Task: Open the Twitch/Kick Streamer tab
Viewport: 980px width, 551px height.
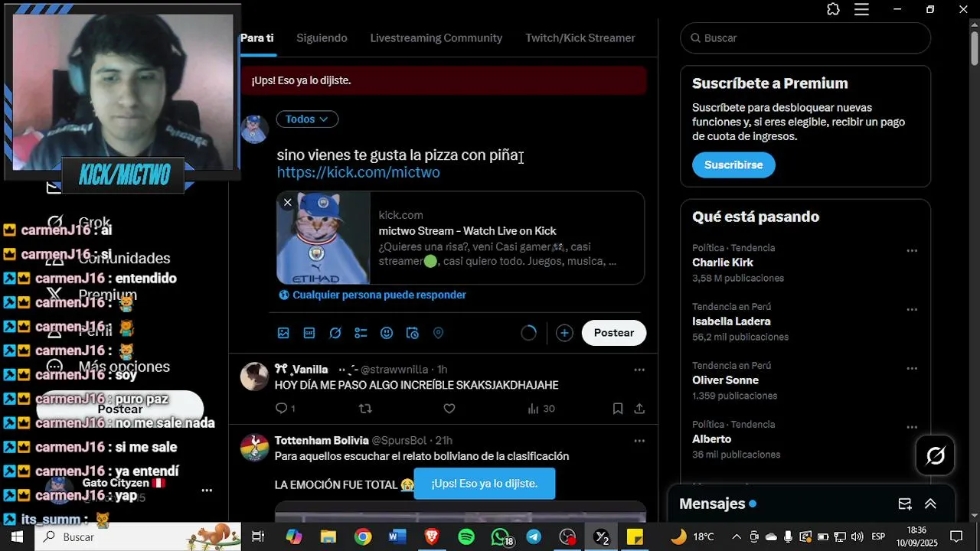Action: [580, 37]
